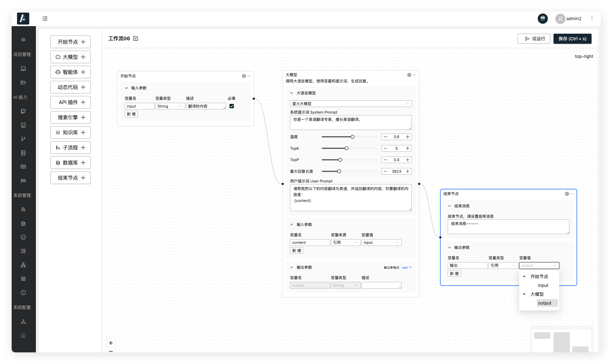
Task: Collapse 输出参数 section in 结束节点
Action: pos(449,248)
